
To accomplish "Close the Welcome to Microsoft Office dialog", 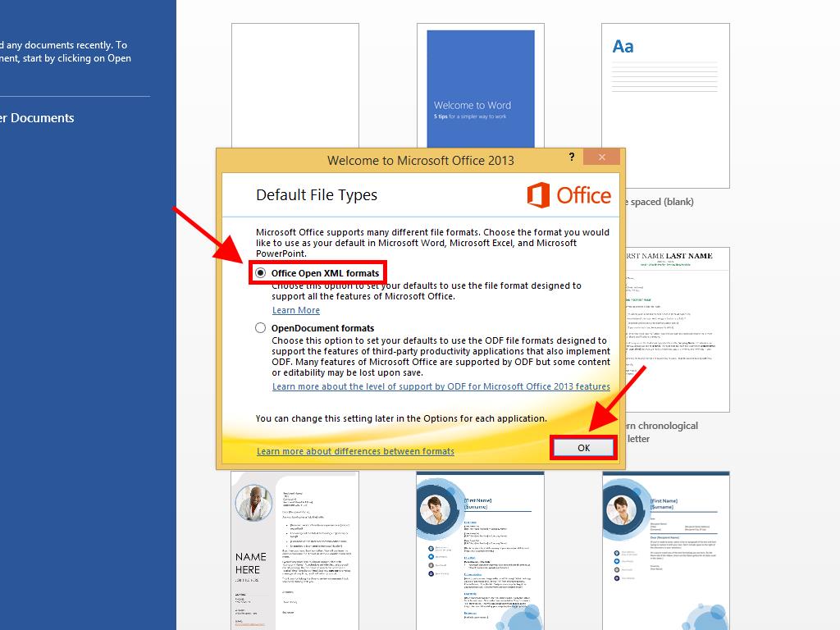I will (602, 158).
